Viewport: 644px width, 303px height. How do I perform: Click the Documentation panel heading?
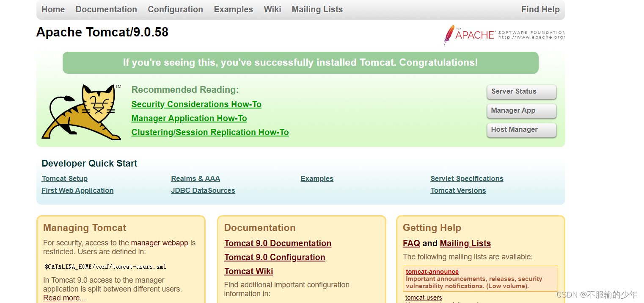(260, 228)
